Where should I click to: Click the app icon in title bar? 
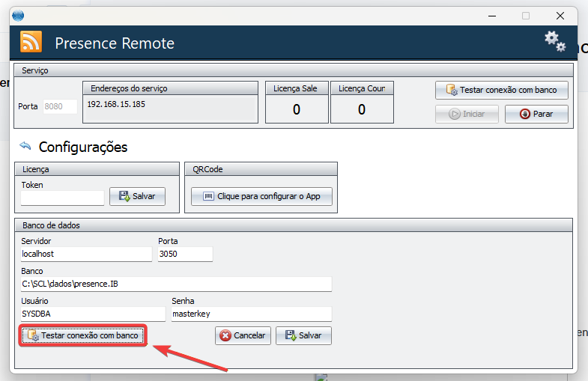[x=19, y=16]
